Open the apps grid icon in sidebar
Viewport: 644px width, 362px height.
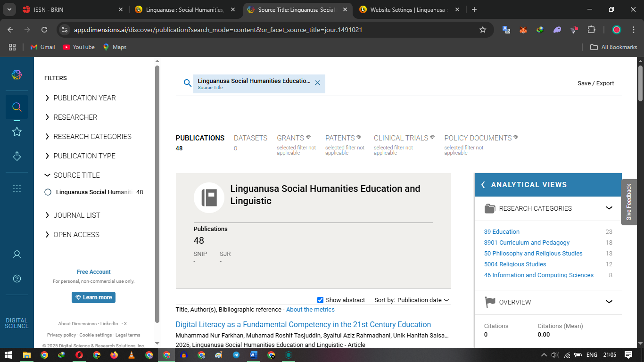pos(17,189)
